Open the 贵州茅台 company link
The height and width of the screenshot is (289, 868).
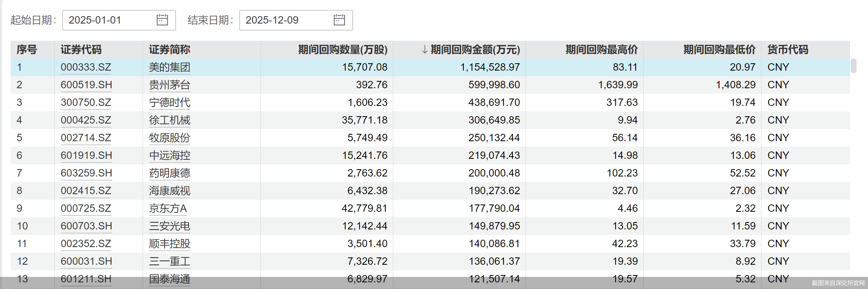click(x=169, y=85)
